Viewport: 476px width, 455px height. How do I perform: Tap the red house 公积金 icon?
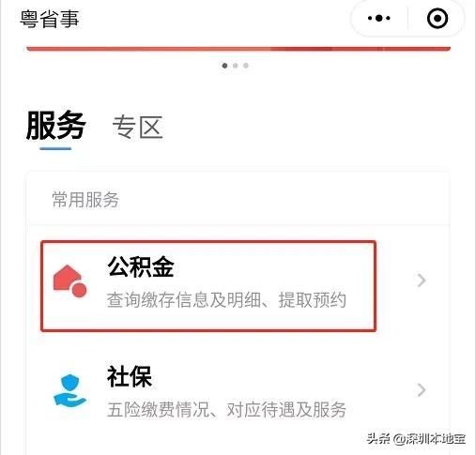(69, 281)
